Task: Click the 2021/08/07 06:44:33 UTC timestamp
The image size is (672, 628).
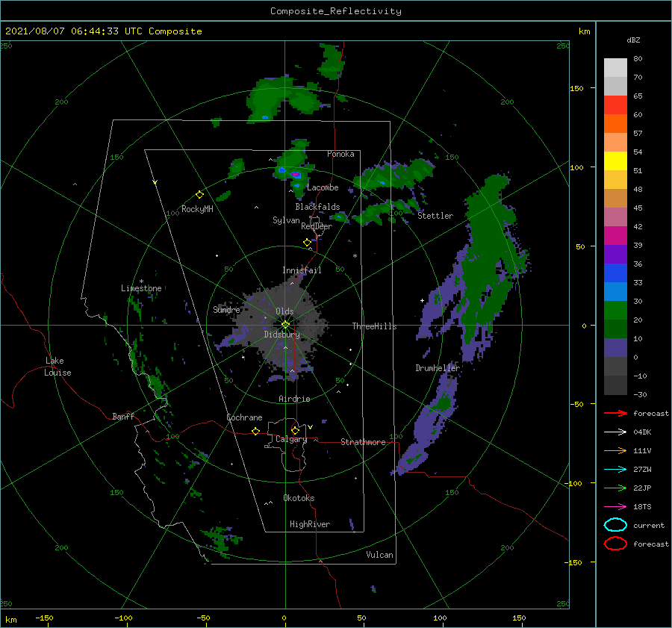Action: [103, 31]
